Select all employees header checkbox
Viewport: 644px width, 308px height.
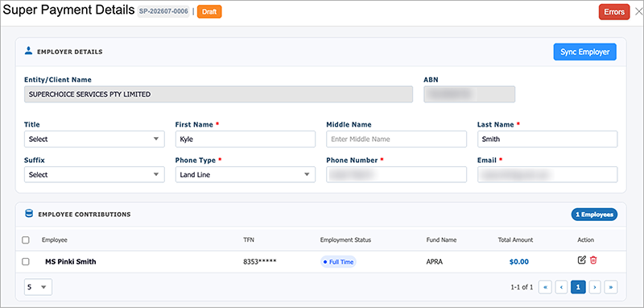[x=26, y=240]
